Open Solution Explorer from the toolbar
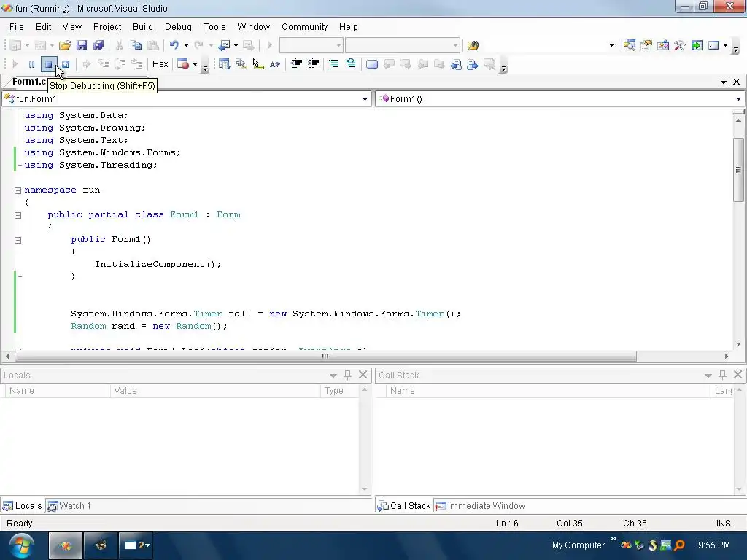Image resolution: width=747 pixels, height=560 pixels. pyautogui.click(x=630, y=45)
